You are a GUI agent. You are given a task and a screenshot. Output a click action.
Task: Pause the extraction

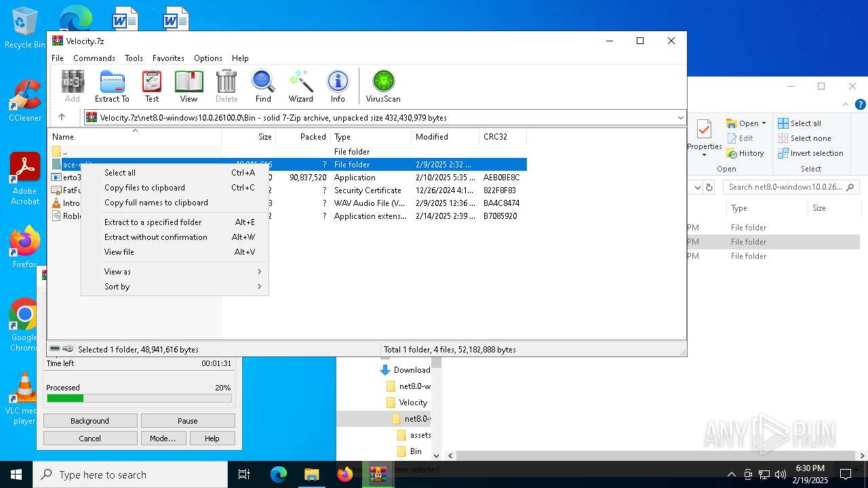click(188, 421)
